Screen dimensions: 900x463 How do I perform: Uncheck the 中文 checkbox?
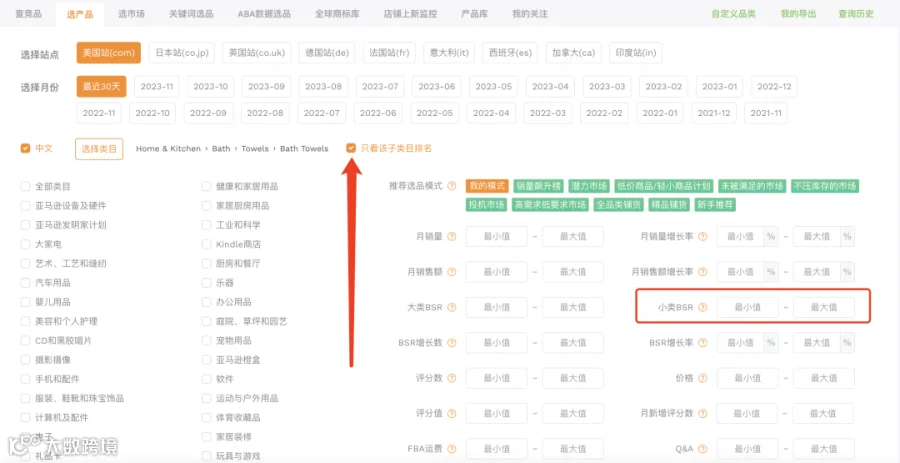25,149
